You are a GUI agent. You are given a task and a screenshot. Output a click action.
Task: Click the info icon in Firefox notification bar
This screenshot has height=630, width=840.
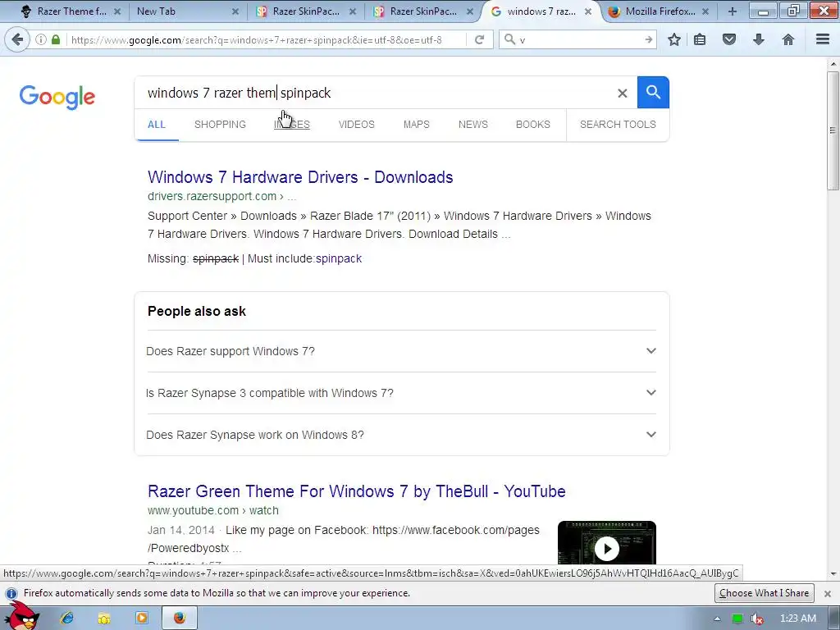coord(11,594)
